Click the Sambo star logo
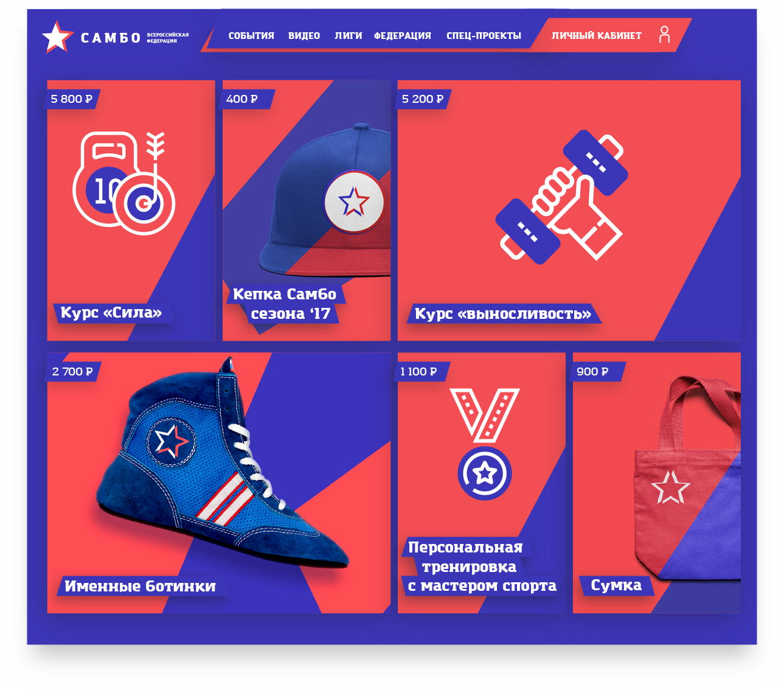The image size is (784, 690). click(x=57, y=37)
